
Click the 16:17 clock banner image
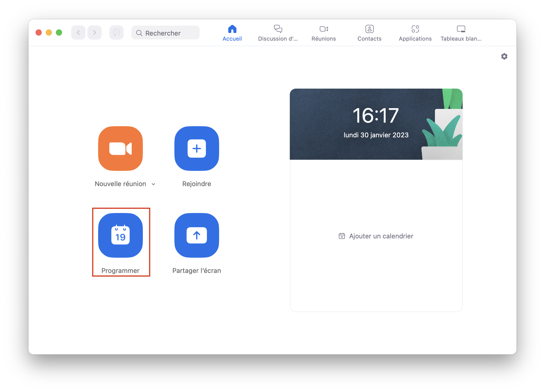click(376, 124)
